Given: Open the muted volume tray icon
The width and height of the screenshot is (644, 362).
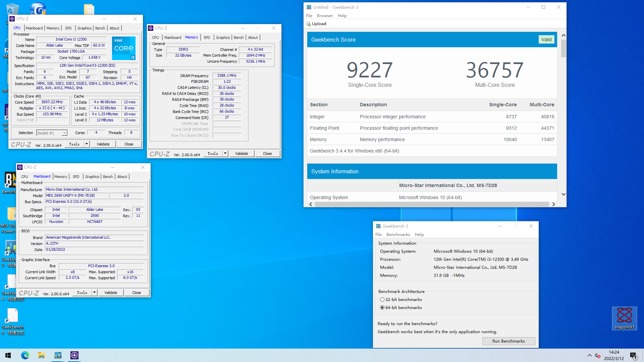Looking at the screenshot, I should click(x=597, y=355).
